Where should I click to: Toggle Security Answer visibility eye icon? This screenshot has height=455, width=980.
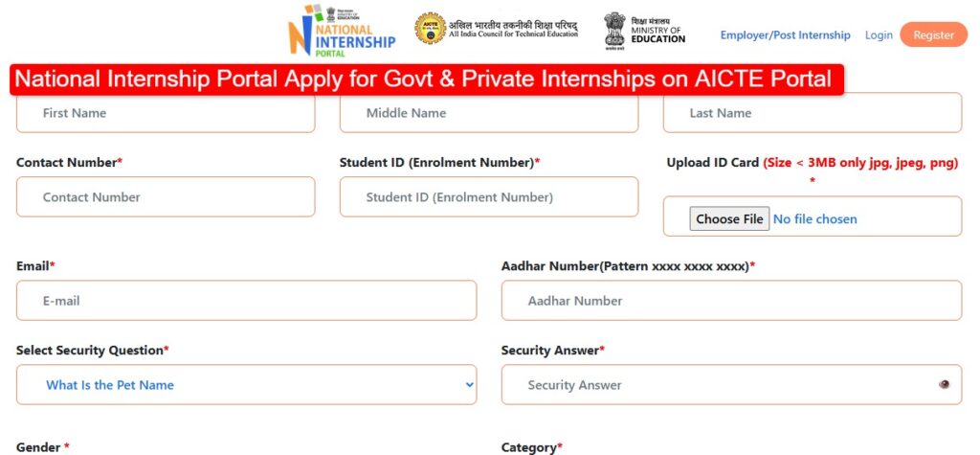tap(945, 385)
